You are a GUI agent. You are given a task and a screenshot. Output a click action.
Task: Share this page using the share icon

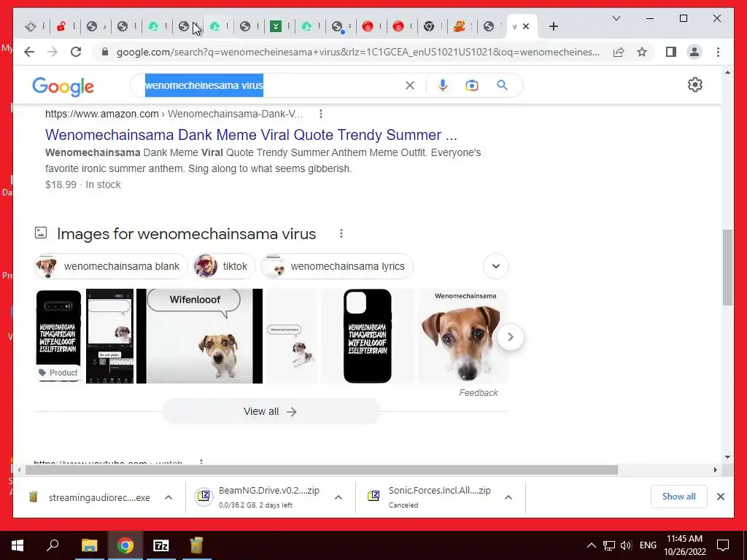619,52
